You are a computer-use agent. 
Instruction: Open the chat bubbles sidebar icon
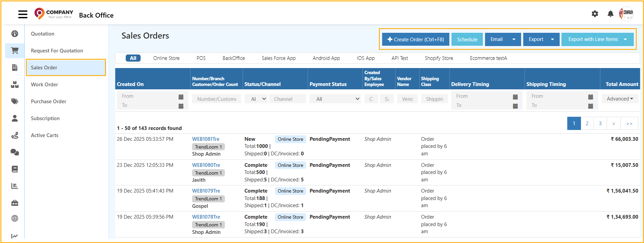(x=15, y=152)
